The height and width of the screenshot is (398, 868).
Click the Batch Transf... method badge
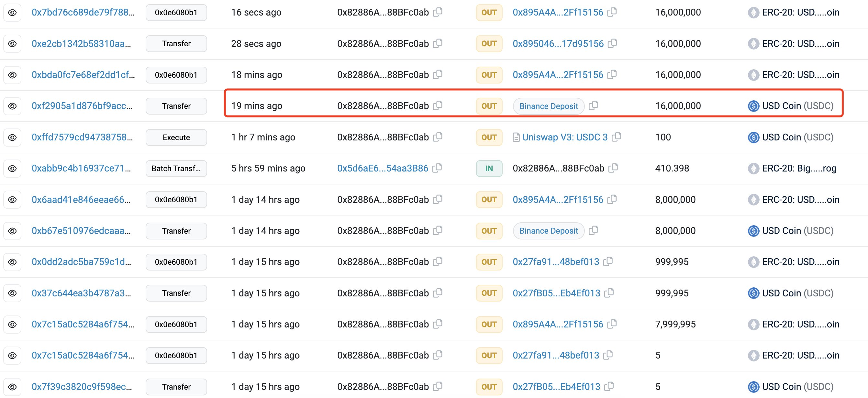pyautogui.click(x=176, y=168)
